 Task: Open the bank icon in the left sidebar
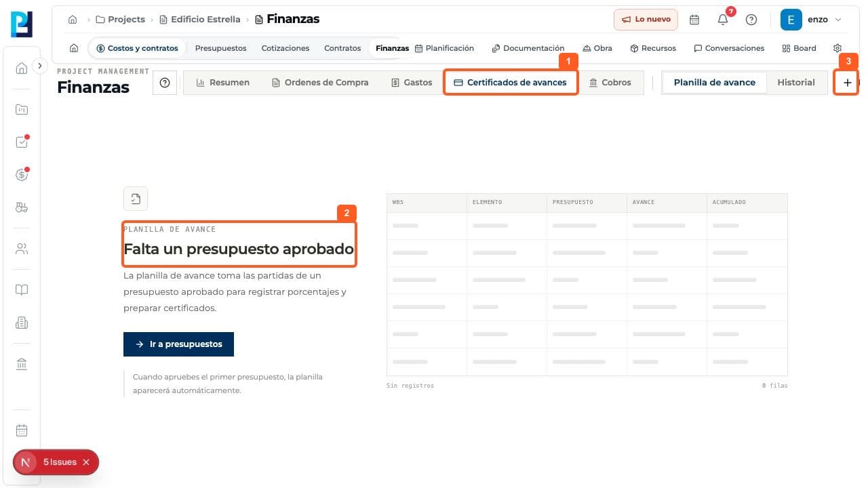22,365
